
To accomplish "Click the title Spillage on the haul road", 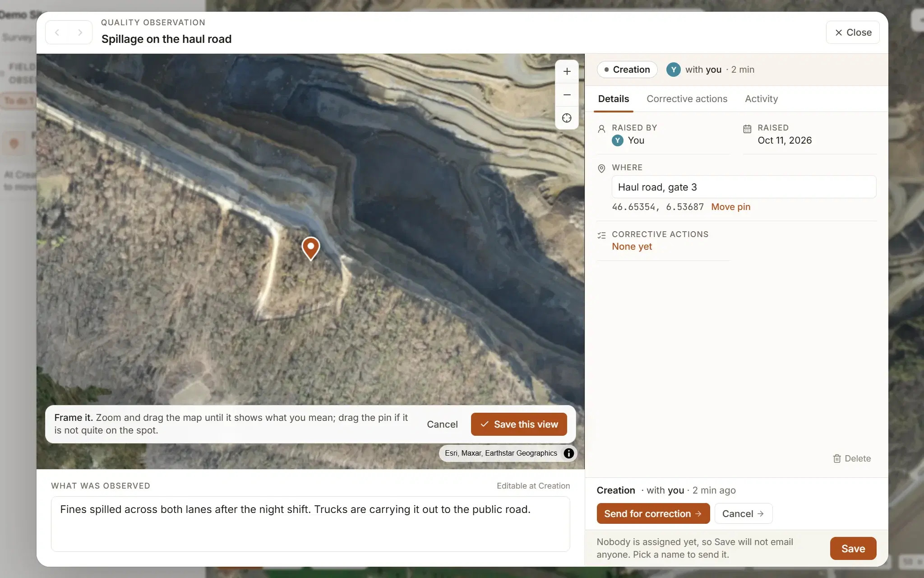I will [166, 39].
